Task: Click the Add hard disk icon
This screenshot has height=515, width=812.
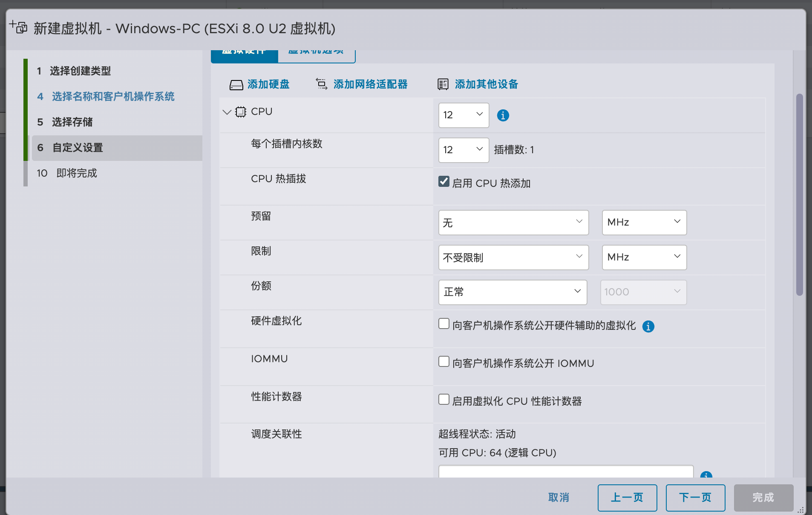Action: coord(236,85)
